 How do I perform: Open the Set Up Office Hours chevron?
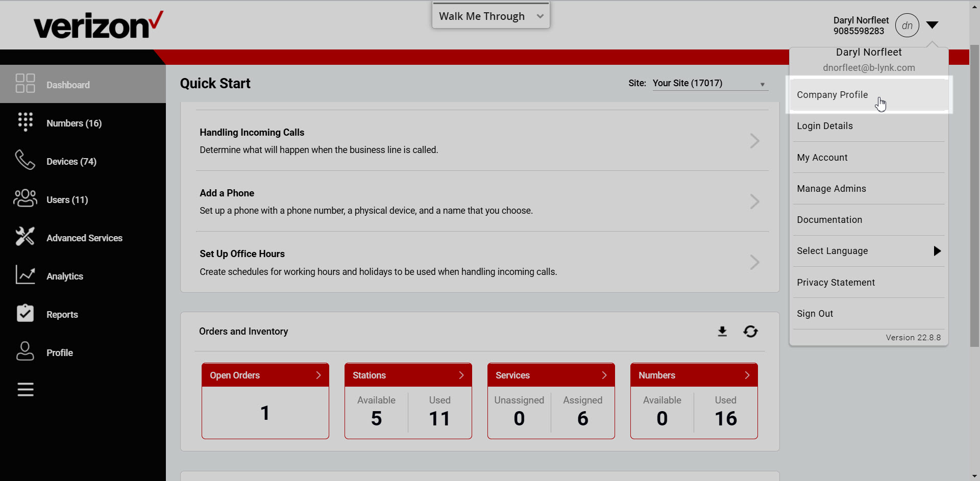tap(755, 262)
